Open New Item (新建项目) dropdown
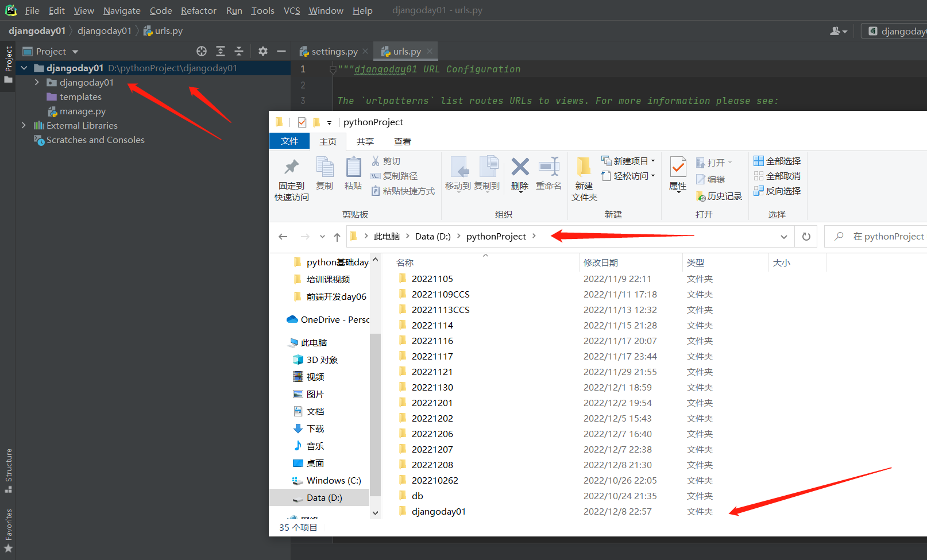Screen dimensions: 927x560 pos(628,161)
